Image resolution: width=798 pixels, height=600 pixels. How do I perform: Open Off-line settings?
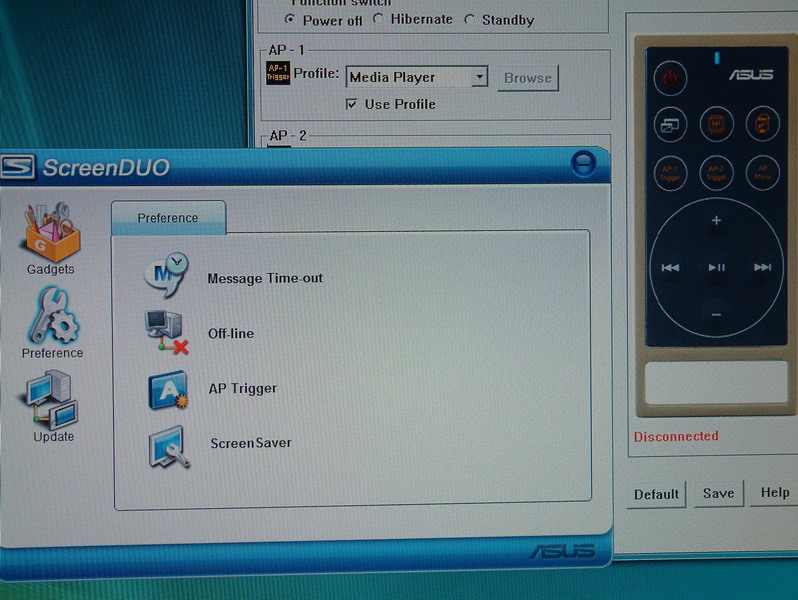tap(231, 333)
